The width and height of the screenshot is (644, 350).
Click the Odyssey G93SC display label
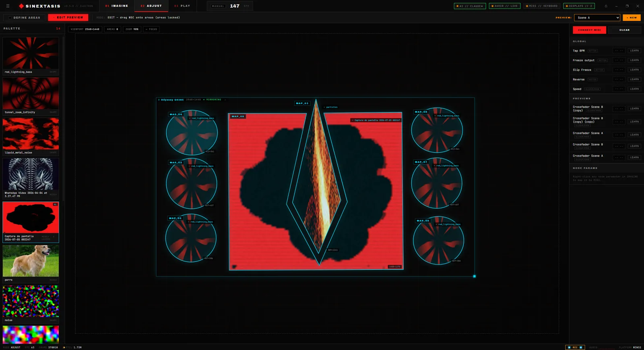click(x=172, y=99)
